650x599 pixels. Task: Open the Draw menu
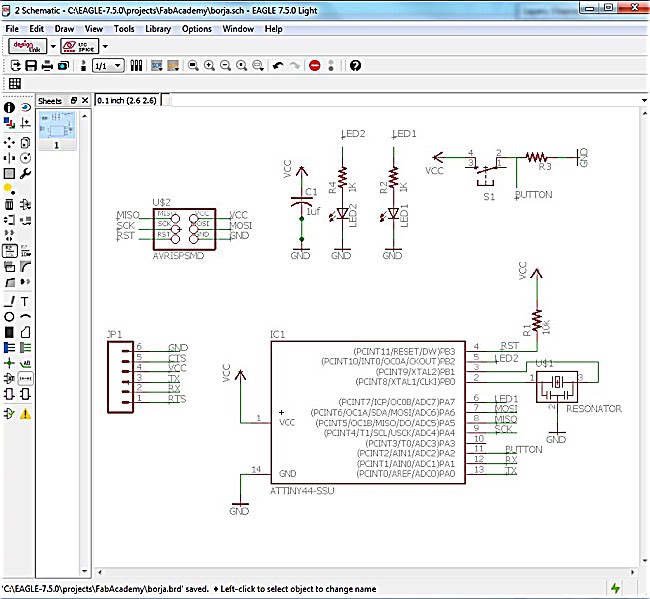pyautogui.click(x=64, y=29)
